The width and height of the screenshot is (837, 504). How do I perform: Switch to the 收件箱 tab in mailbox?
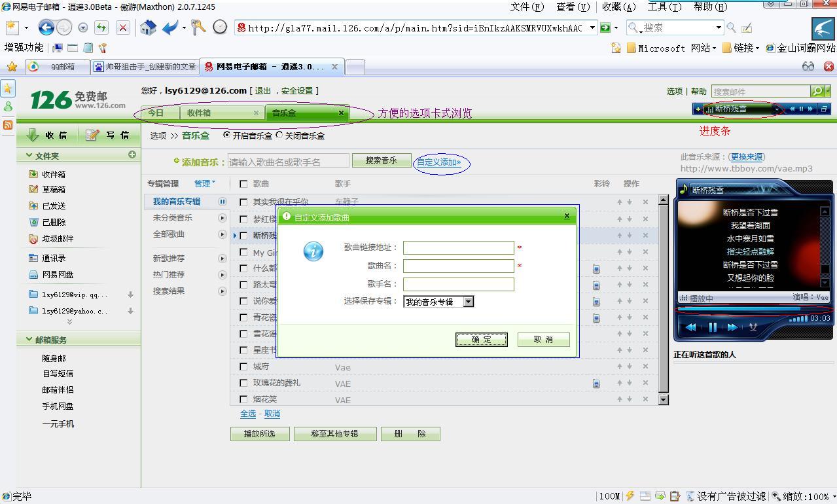coord(222,113)
